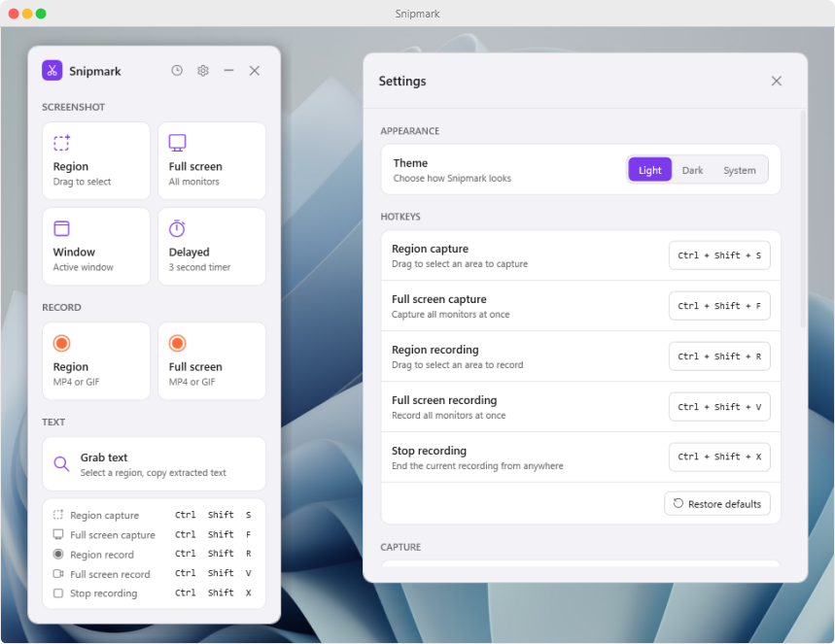
Task: Click the Settings panel vertical scrollbar
Action: tap(803, 220)
